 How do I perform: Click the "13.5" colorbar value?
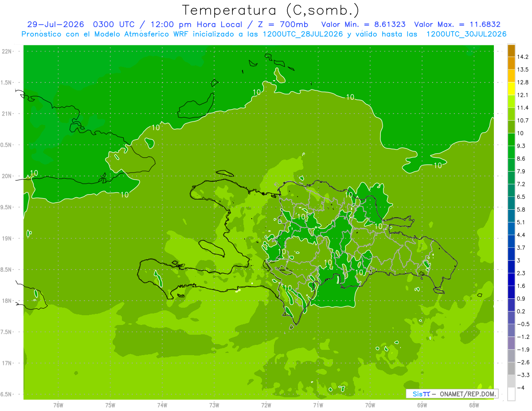(x=523, y=70)
